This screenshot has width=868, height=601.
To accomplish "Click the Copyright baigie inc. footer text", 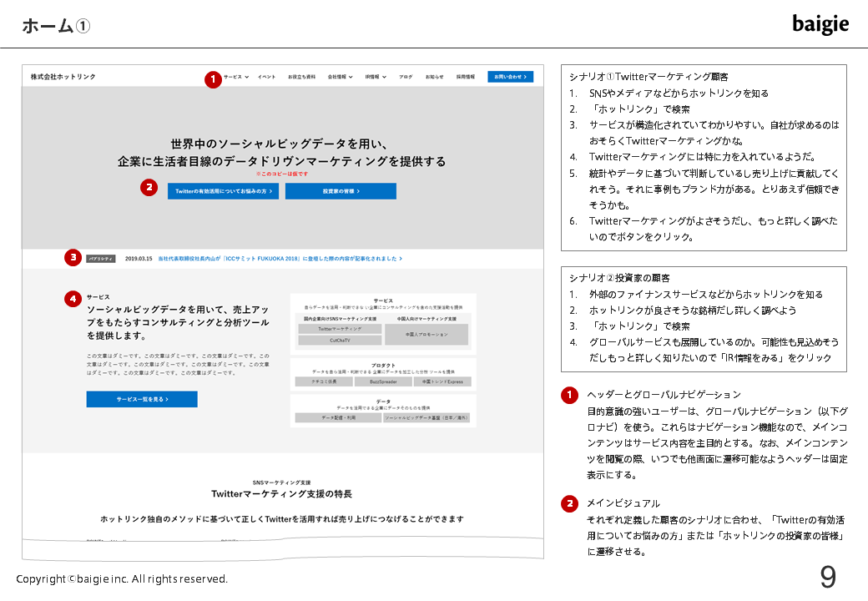I will [122, 578].
